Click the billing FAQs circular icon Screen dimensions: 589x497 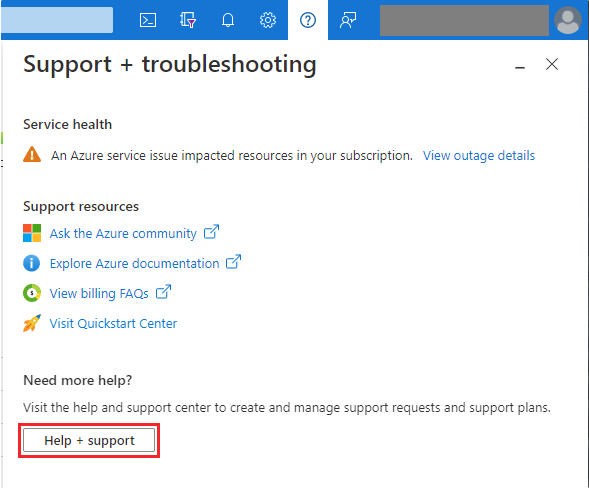(x=32, y=293)
